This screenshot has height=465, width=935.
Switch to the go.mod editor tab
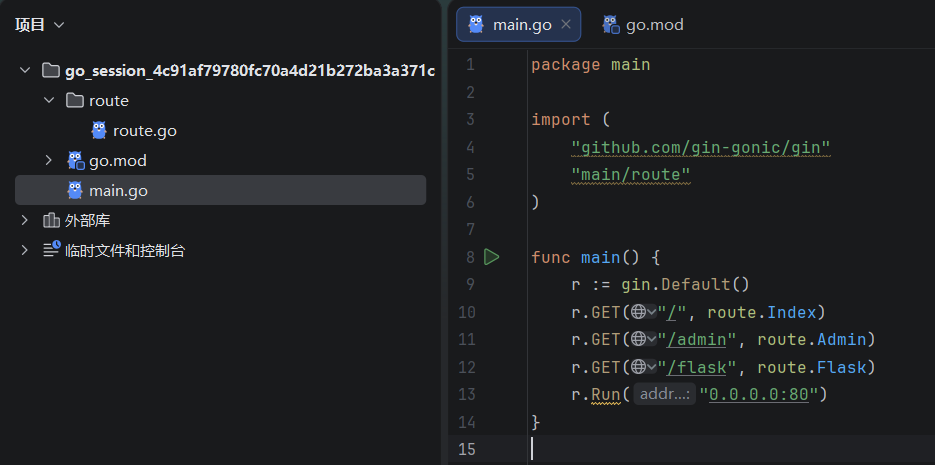(x=643, y=24)
